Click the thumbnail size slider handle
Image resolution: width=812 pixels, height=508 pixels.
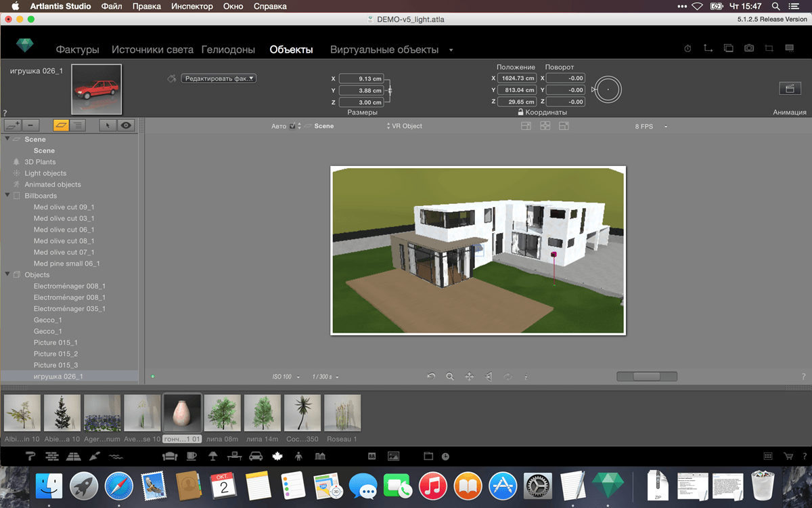[646, 377]
